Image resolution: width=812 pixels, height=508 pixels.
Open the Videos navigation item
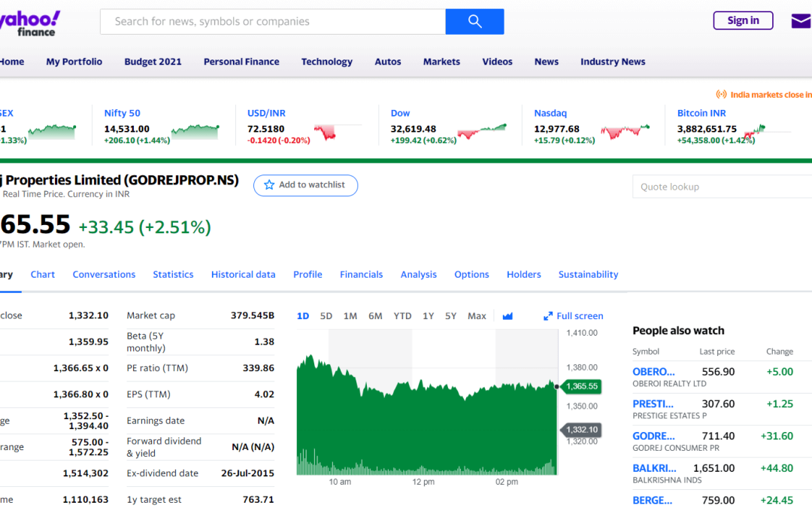pos(497,62)
